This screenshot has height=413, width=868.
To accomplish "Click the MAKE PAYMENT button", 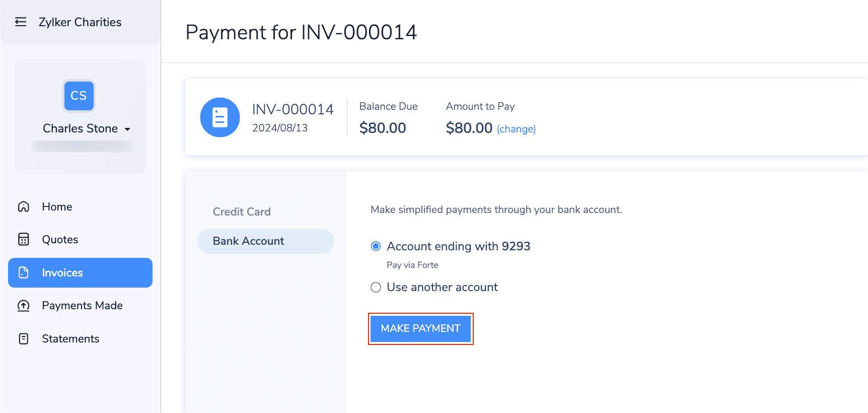I will 420,328.
